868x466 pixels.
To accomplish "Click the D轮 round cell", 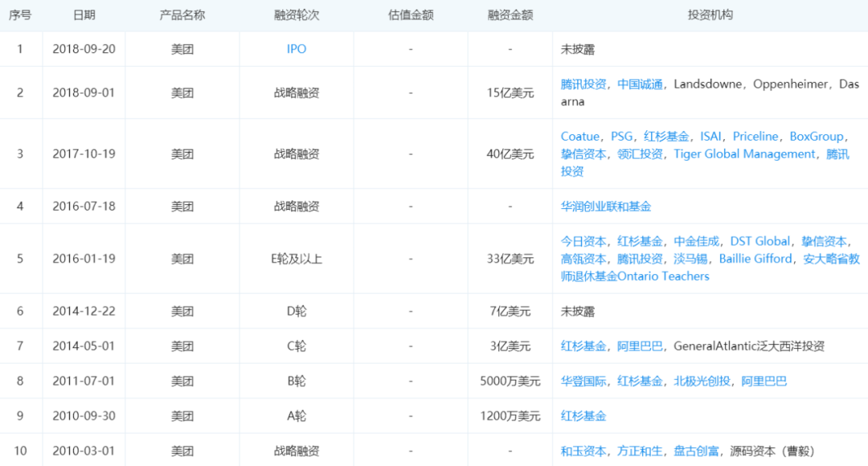I will (x=297, y=311).
